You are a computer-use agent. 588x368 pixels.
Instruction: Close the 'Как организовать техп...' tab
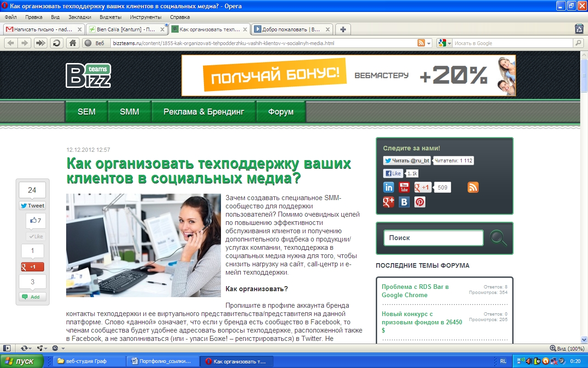pos(246,29)
